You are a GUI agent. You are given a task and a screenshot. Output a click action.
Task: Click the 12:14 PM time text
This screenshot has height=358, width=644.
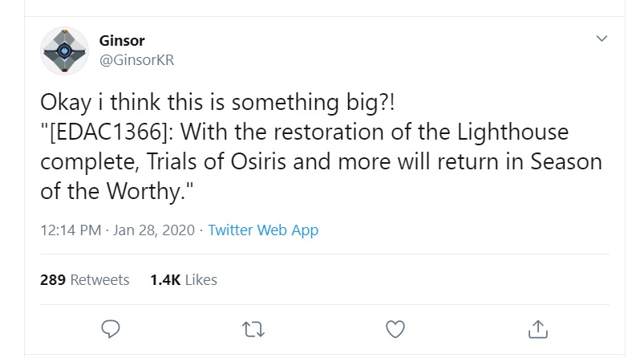pyautogui.click(x=70, y=230)
